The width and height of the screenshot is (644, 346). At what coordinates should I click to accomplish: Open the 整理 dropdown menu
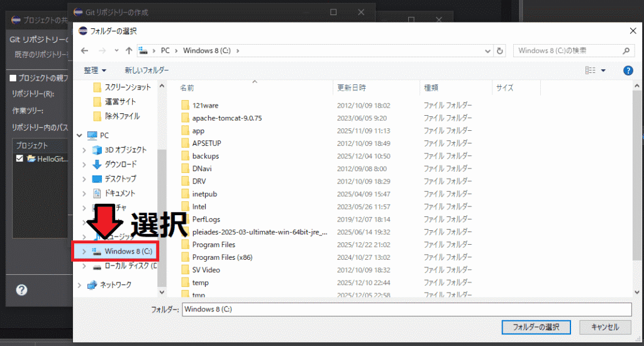click(95, 70)
